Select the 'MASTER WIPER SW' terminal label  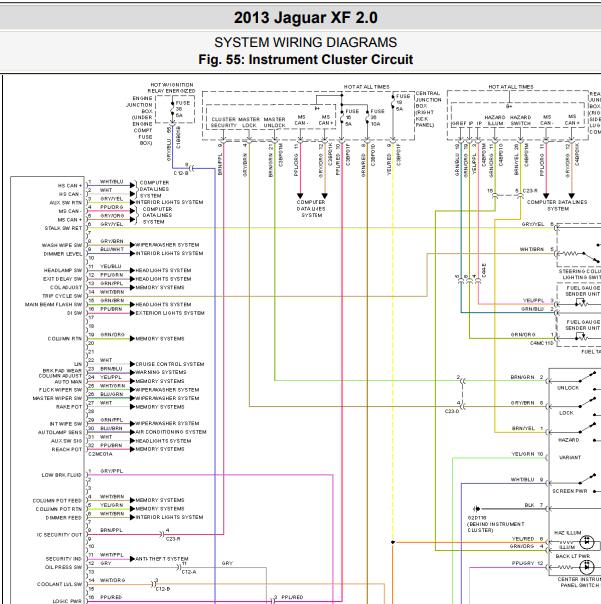(57, 398)
